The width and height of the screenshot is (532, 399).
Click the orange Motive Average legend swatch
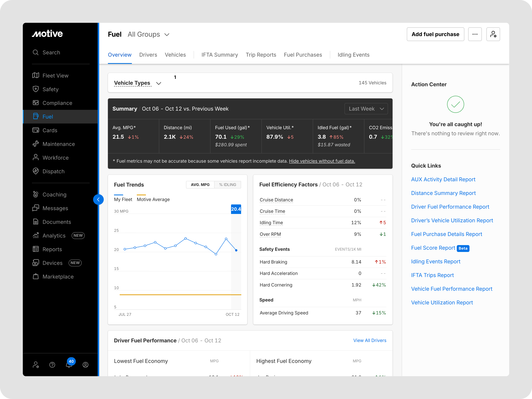pyautogui.click(x=141, y=195)
